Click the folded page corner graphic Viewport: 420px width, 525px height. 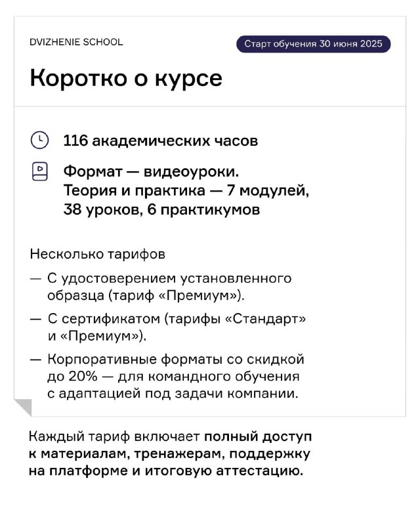point(23,408)
